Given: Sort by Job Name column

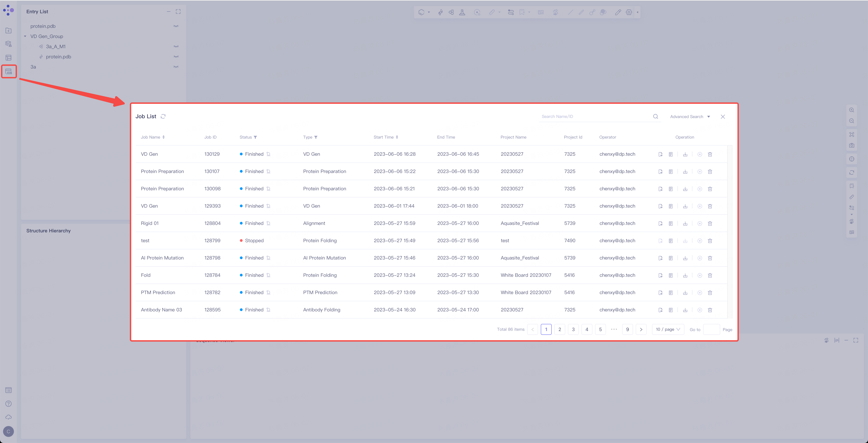Looking at the screenshot, I should coord(164,137).
